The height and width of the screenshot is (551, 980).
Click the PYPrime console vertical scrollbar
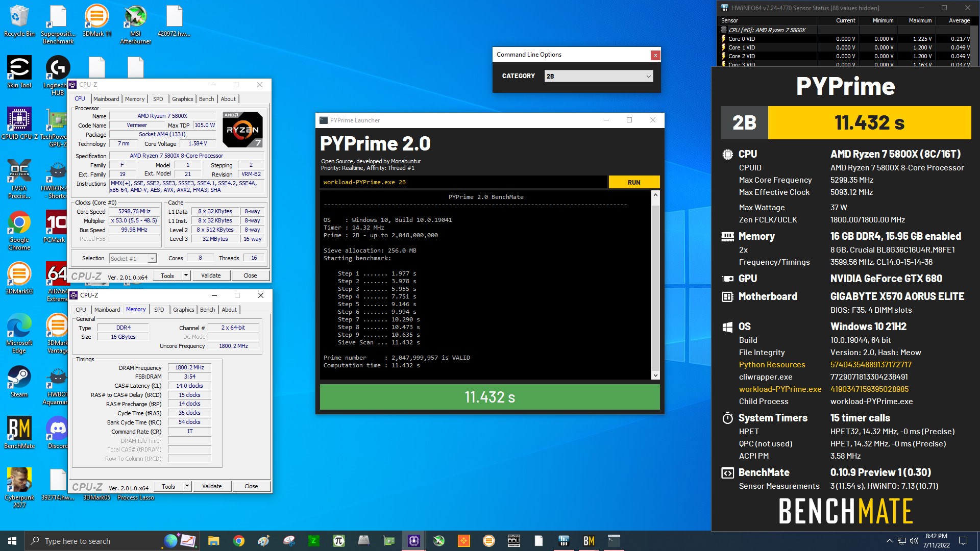(655, 285)
